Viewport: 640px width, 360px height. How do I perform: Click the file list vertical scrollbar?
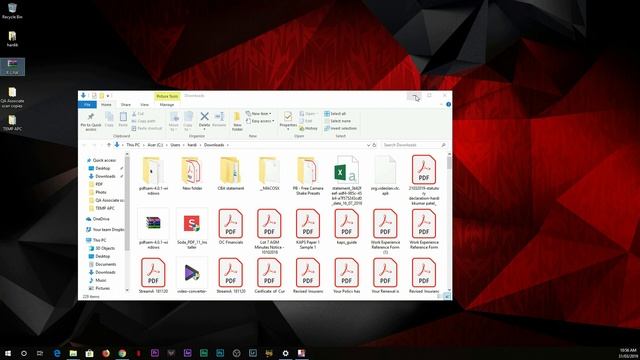click(449, 222)
